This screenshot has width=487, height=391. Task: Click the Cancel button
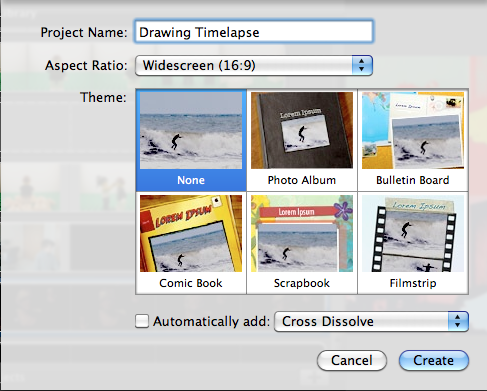pos(352,360)
